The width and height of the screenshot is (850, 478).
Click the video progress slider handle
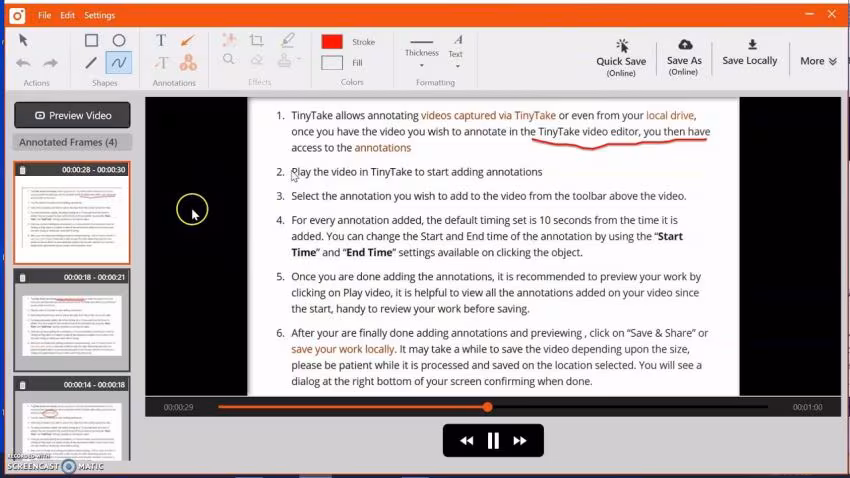point(487,407)
